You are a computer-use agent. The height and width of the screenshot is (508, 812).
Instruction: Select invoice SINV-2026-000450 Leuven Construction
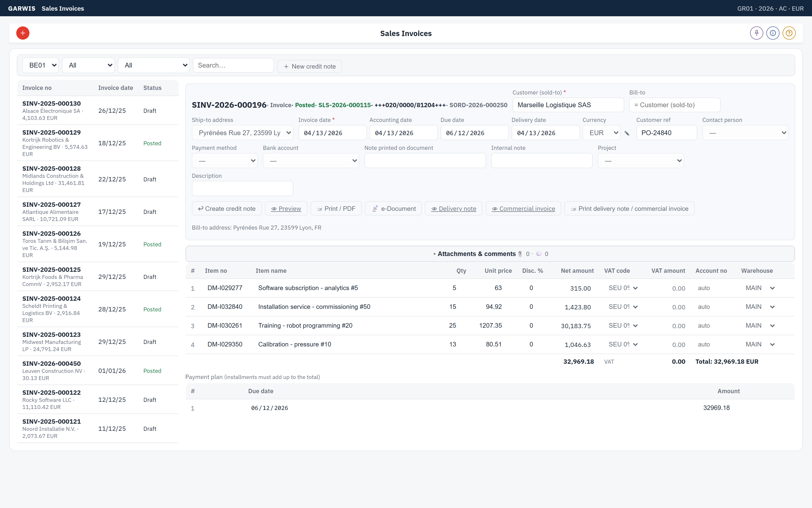[x=98, y=371]
